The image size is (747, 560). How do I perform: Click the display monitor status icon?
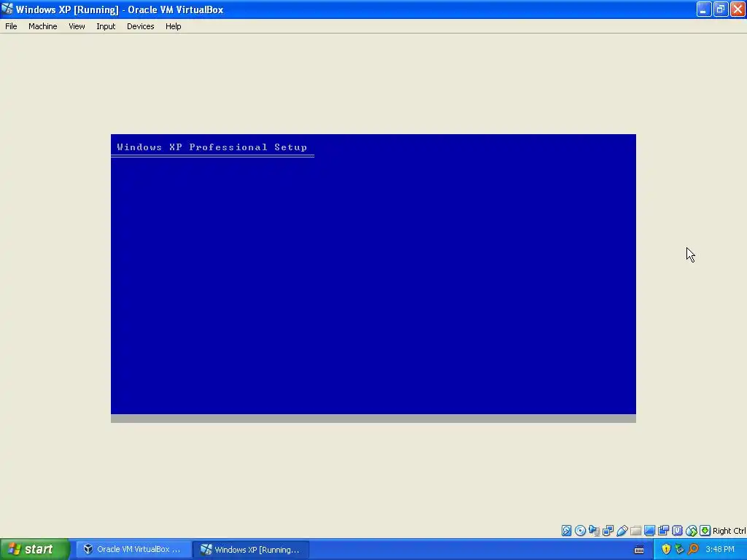(649, 531)
